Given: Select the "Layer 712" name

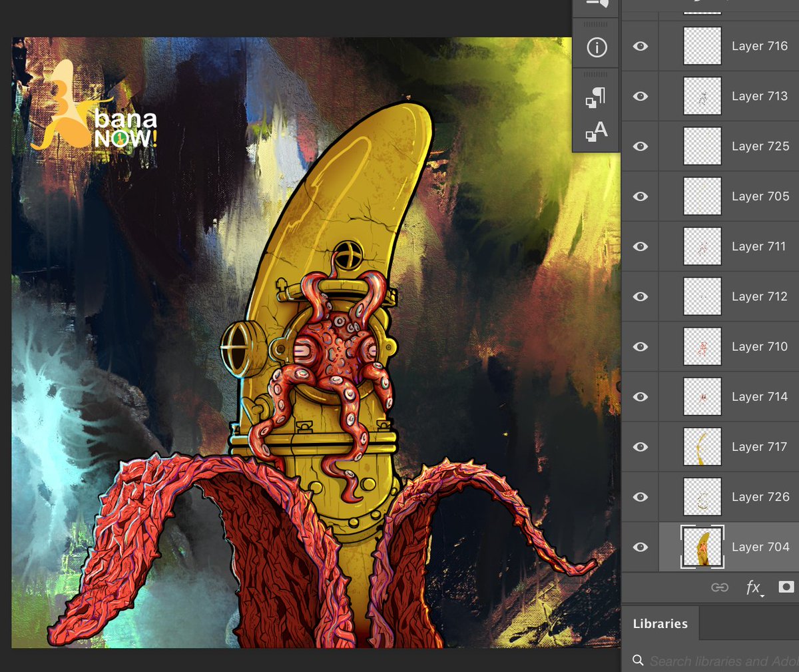Looking at the screenshot, I should pyautogui.click(x=760, y=296).
